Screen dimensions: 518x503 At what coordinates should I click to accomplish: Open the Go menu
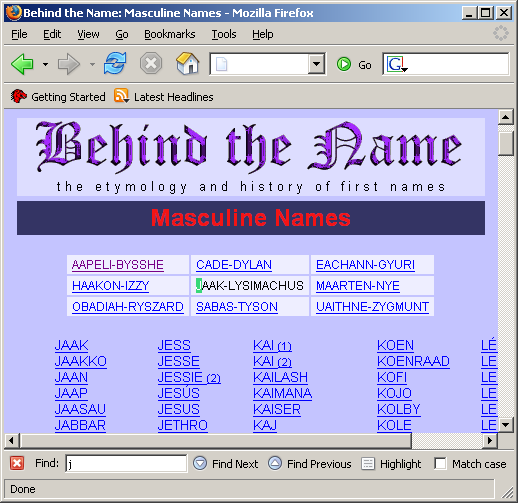coord(122,34)
